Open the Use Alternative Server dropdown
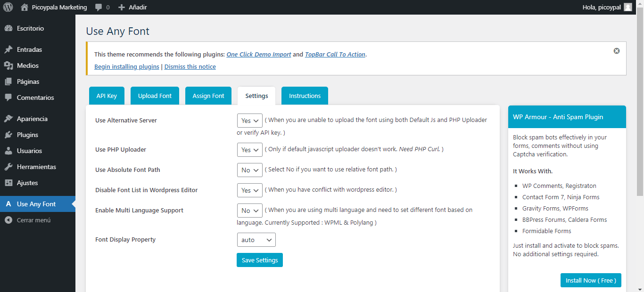644x292 pixels. pyautogui.click(x=250, y=121)
